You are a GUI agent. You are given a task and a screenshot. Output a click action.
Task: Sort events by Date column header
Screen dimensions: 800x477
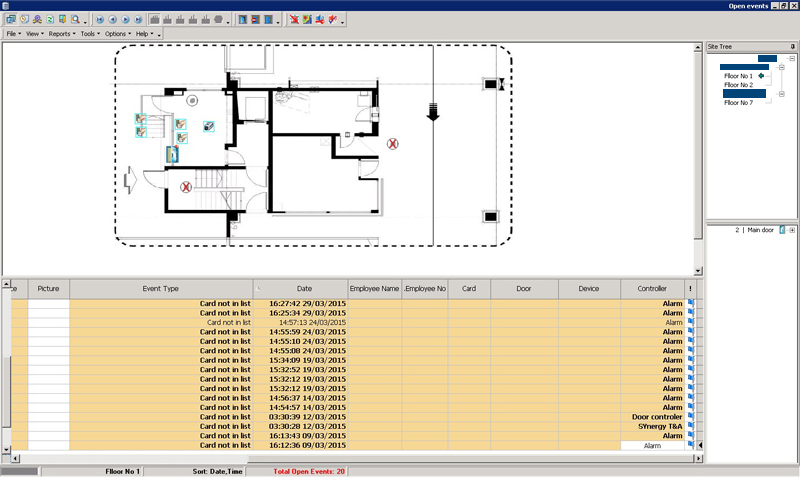(x=304, y=288)
